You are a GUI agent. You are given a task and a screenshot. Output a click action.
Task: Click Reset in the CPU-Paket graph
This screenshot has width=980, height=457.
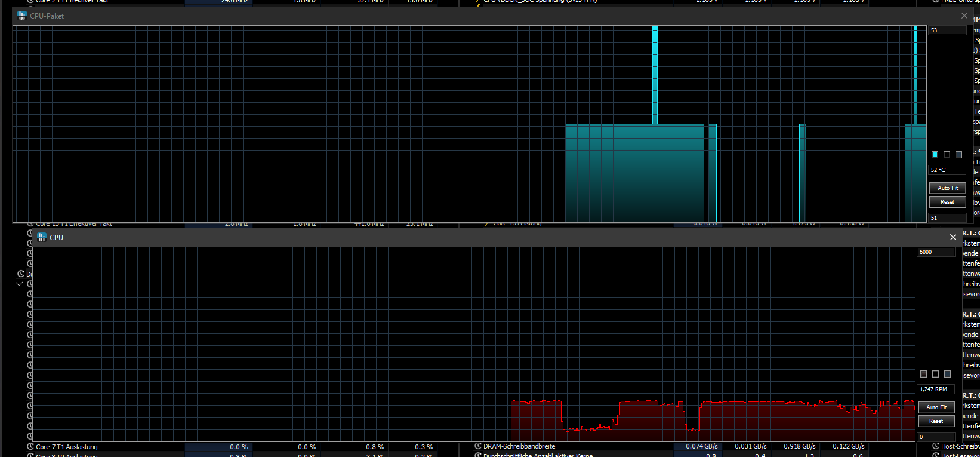coord(948,202)
